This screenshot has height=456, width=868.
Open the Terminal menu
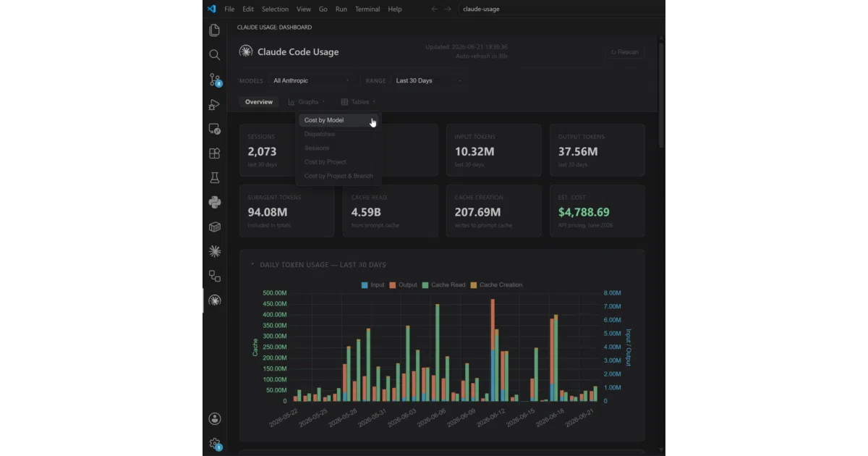tap(367, 9)
